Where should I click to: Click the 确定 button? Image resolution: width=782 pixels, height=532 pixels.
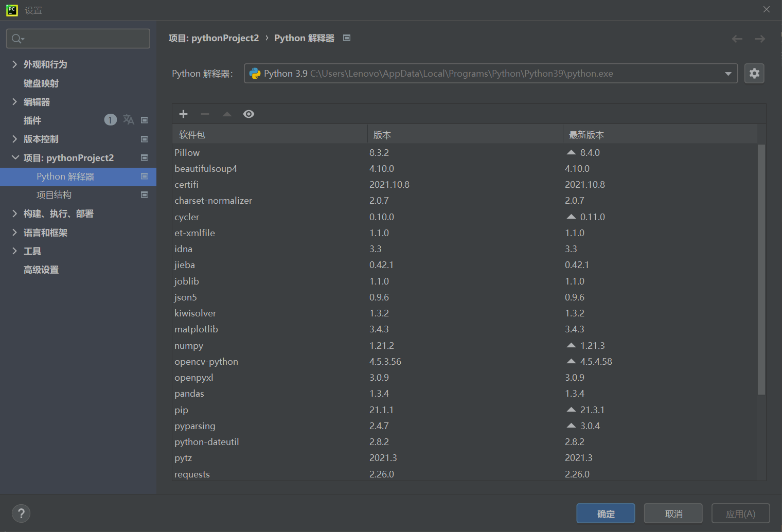[x=606, y=513]
